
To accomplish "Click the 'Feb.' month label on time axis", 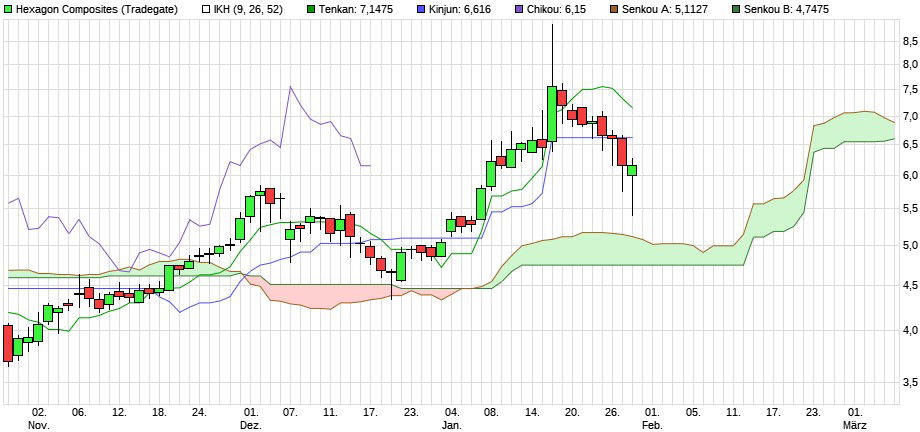I will point(652,424).
